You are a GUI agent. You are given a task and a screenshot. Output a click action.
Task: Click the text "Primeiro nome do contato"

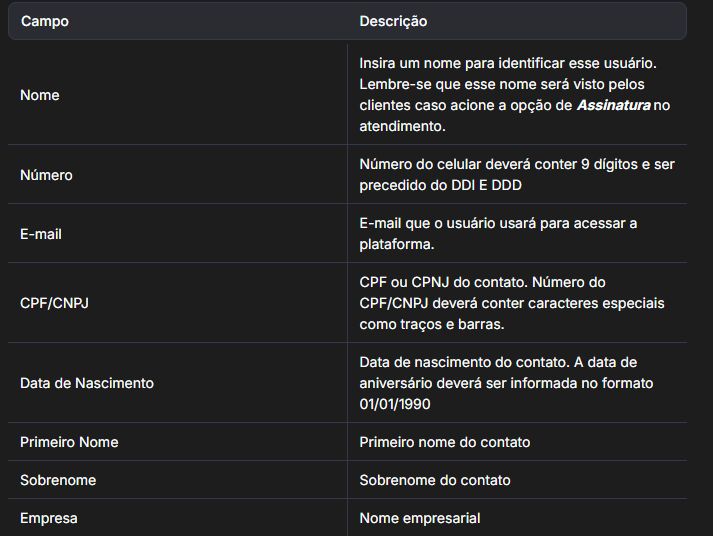coord(444,442)
